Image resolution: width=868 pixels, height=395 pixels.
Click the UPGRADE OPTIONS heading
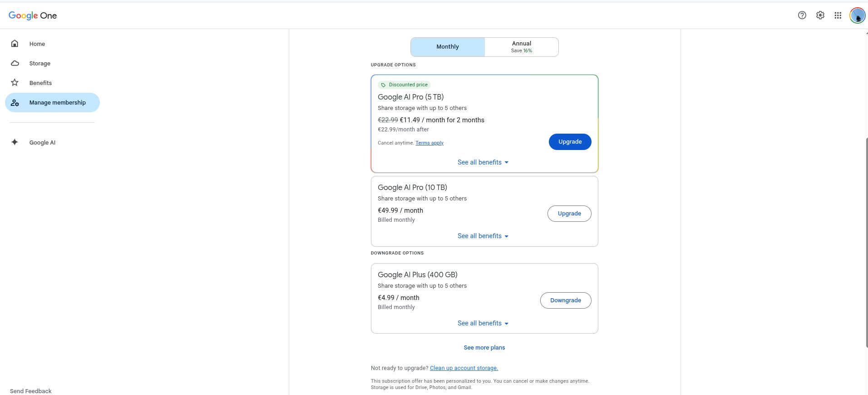click(393, 65)
